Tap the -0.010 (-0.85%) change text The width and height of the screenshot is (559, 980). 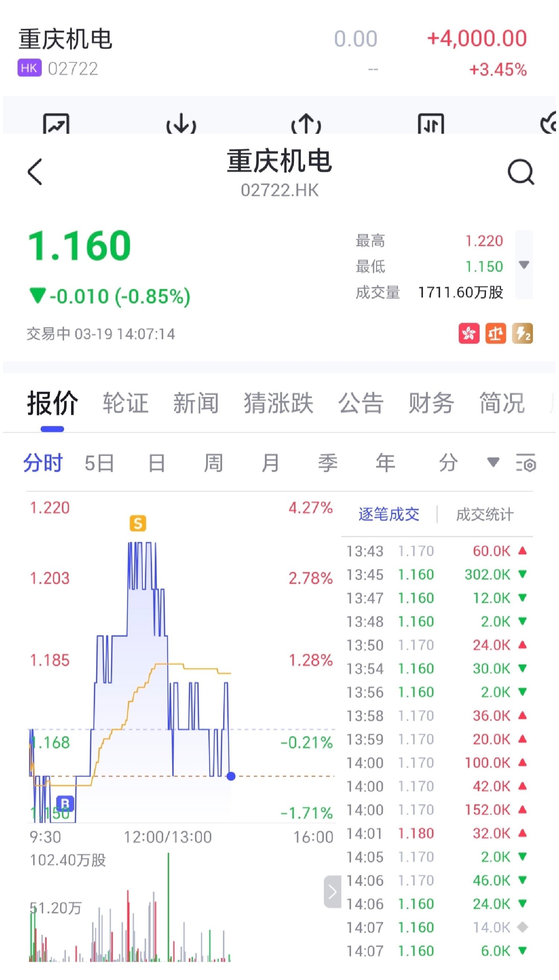coord(110,296)
